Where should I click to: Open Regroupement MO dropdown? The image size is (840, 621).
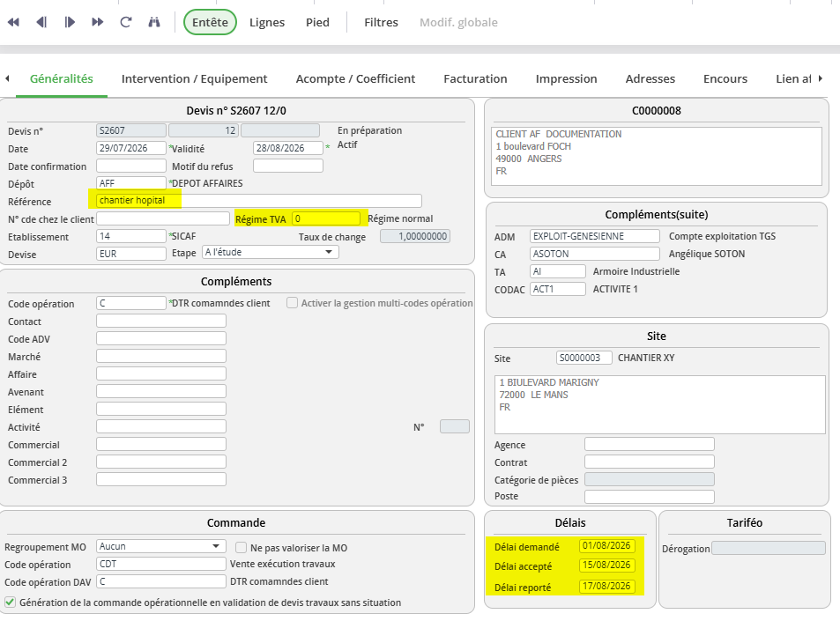[x=160, y=546]
